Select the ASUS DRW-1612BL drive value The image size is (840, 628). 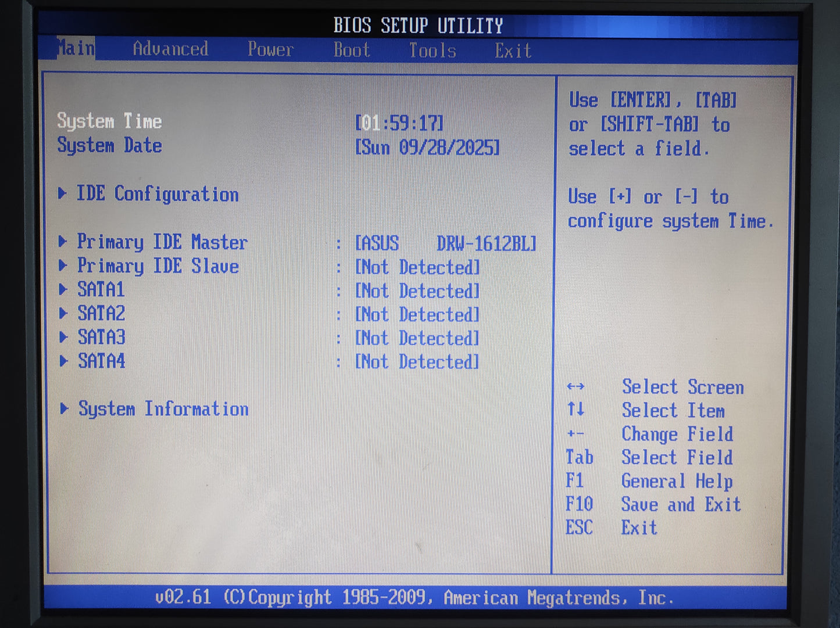[x=445, y=243]
